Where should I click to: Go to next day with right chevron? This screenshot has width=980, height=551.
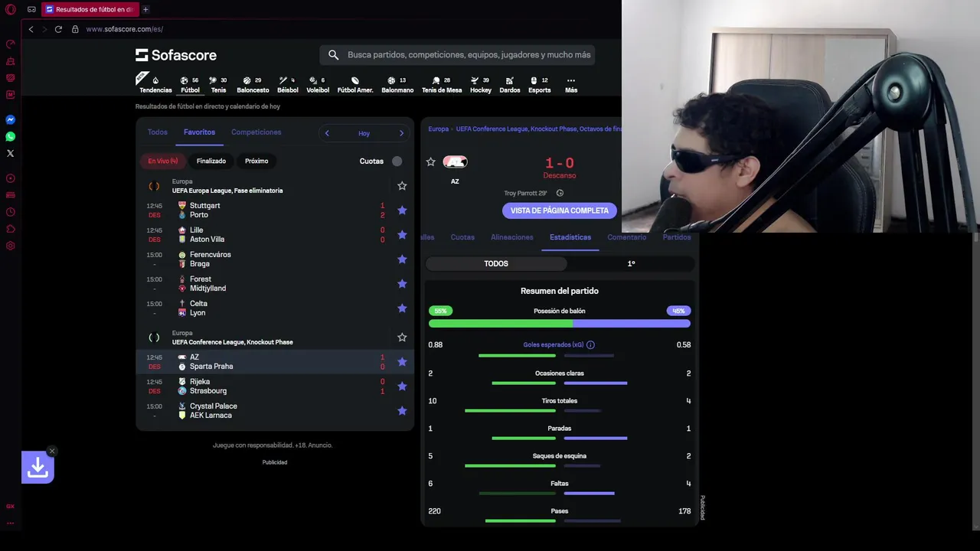pyautogui.click(x=401, y=133)
